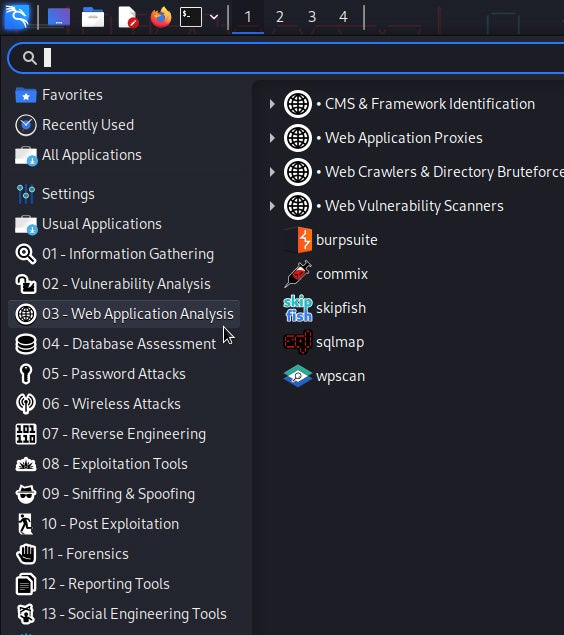Start the skipfish scanner
This screenshot has width=564, height=635.
(x=325, y=308)
